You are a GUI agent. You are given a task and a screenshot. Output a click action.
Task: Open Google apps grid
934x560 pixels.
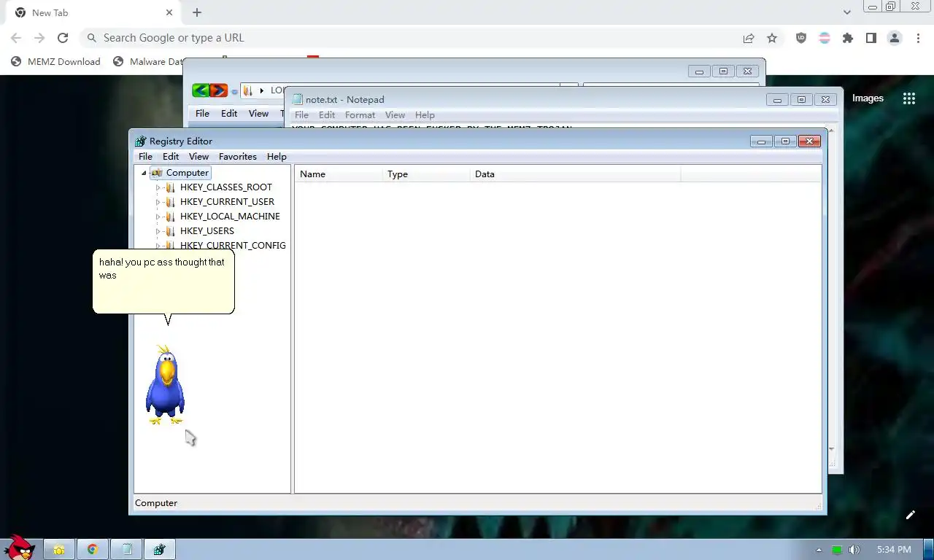(x=909, y=98)
